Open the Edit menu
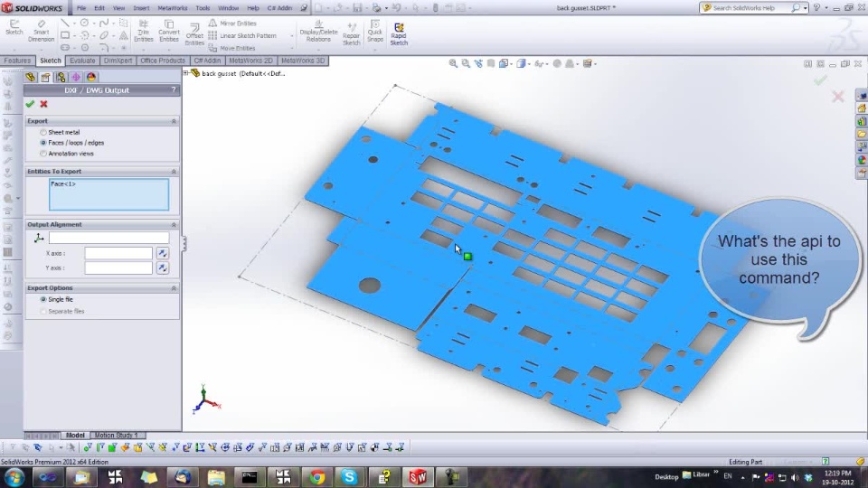 point(99,8)
